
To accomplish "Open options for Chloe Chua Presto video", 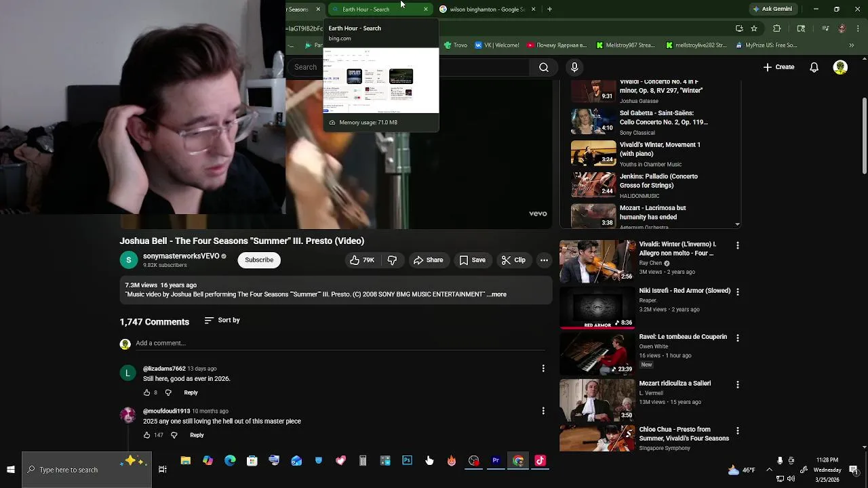I will (x=738, y=430).
